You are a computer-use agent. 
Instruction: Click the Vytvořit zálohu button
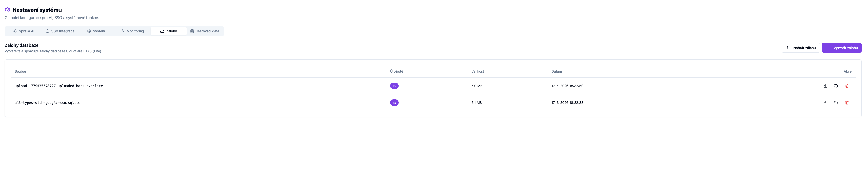(841, 48)
